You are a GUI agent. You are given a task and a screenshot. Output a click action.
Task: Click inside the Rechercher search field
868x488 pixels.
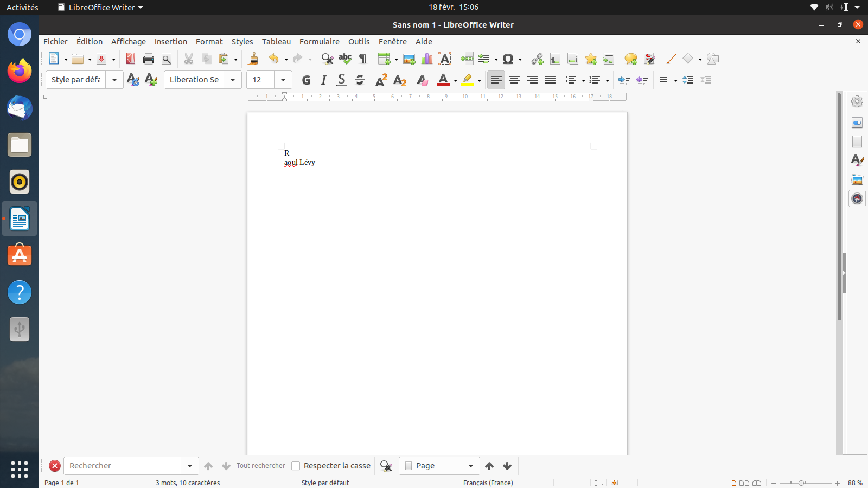[123, 466]
